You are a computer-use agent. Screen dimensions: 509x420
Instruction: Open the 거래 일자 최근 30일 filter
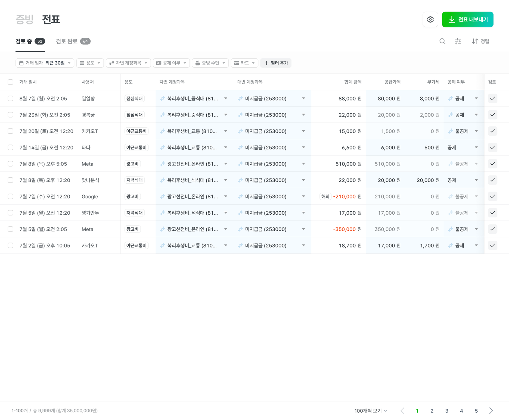(x=45, y=63)
